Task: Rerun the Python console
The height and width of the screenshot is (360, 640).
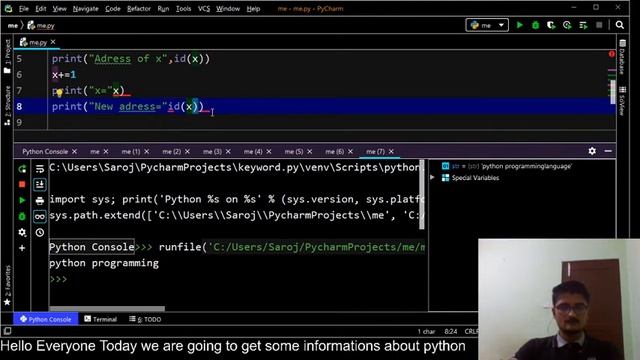Action: click(x=22, y=169)
